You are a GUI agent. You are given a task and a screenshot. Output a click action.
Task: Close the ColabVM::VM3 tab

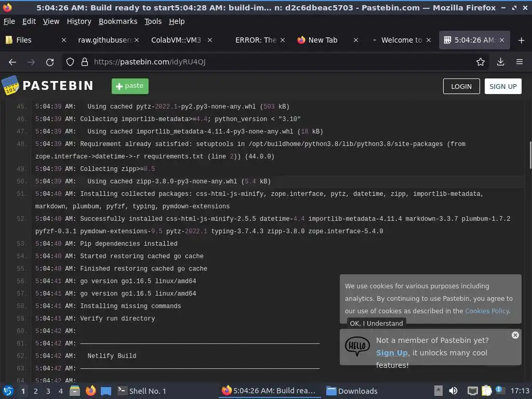[210, 40]
